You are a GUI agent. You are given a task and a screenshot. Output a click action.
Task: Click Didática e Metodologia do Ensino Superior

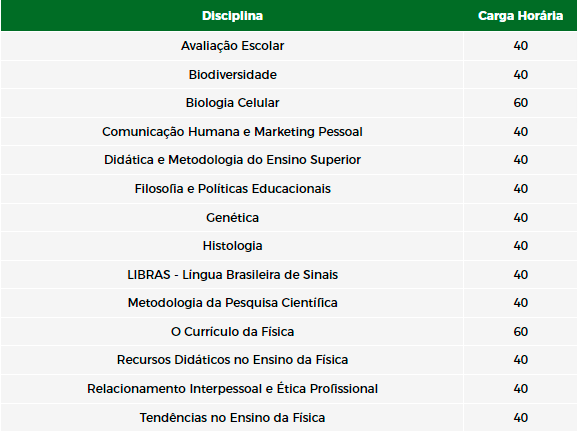[233, 160]
